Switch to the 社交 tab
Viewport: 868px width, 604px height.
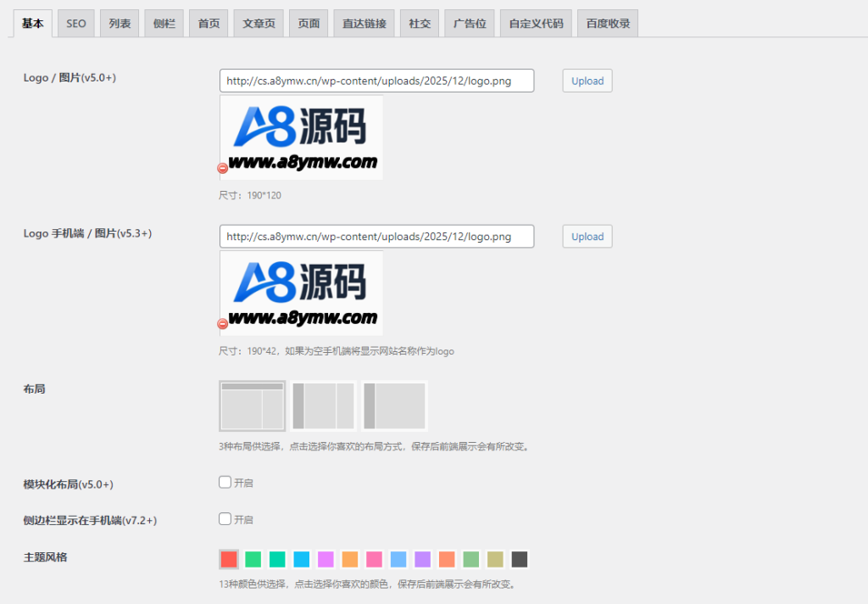point(419,23)
